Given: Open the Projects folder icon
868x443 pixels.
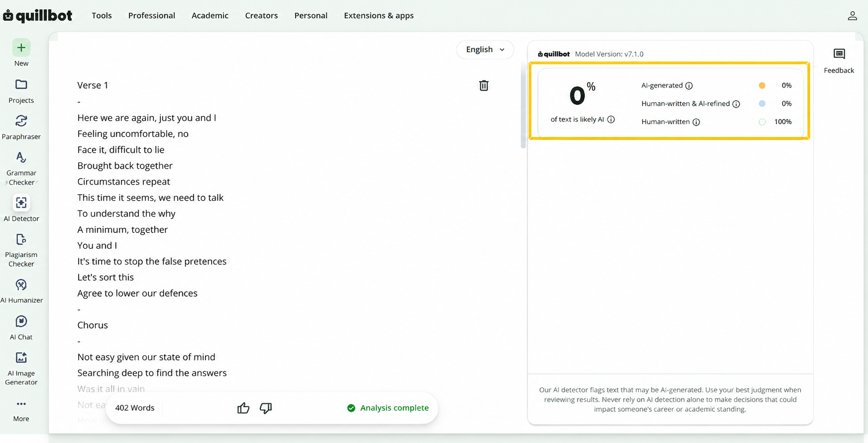Looking at the screenshot, I should 21,85.
